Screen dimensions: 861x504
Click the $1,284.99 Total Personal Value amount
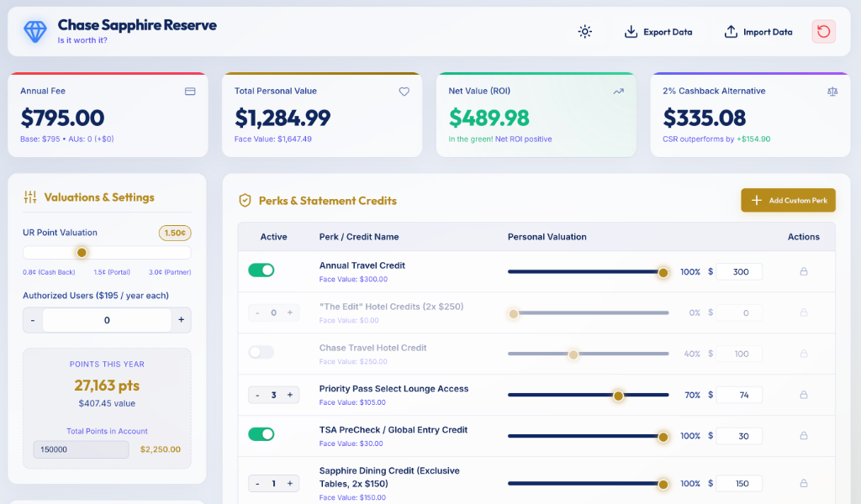(283, 118)
